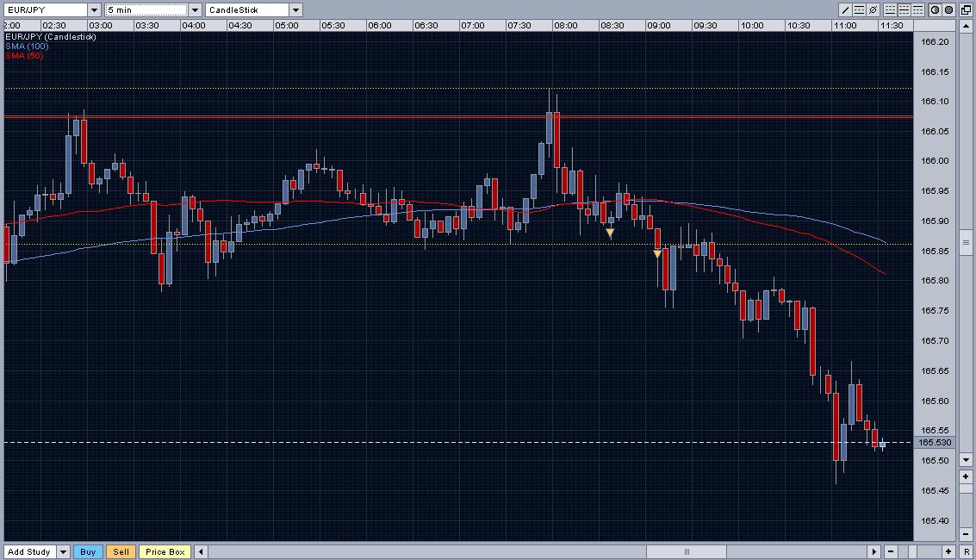Click the vertical zoom slider handle
The width and height of the screenshot is (976, 560).
pos(966,488)
